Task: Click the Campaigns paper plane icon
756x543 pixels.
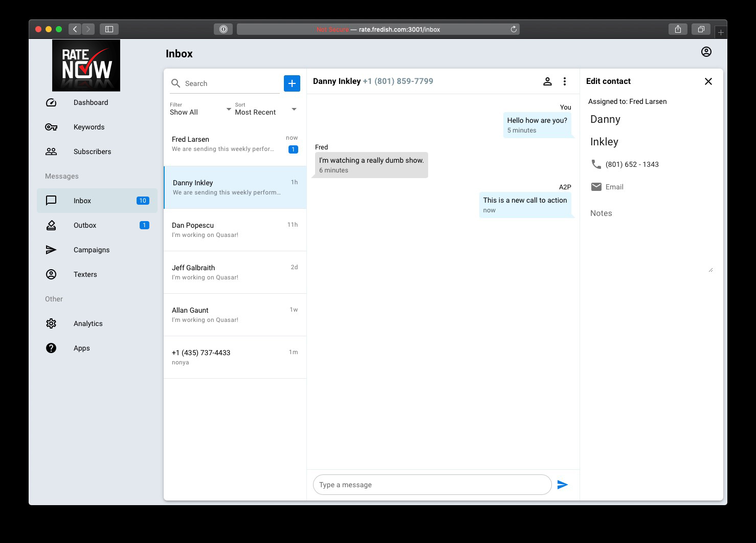Action: pyautogui.click(x=51, y=250)
